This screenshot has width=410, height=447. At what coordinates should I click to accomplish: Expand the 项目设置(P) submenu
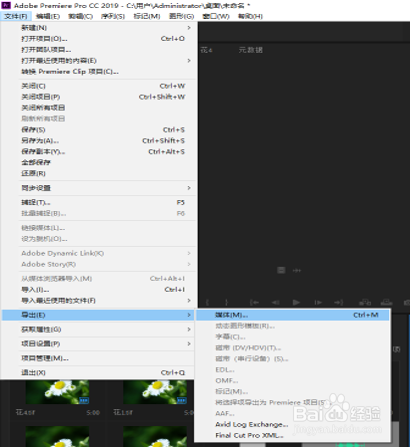(x=98, y=344)
